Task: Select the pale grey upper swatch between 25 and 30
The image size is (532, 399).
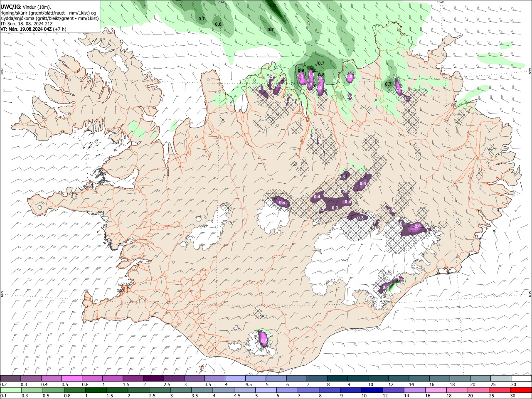Action: click(501, 378)
